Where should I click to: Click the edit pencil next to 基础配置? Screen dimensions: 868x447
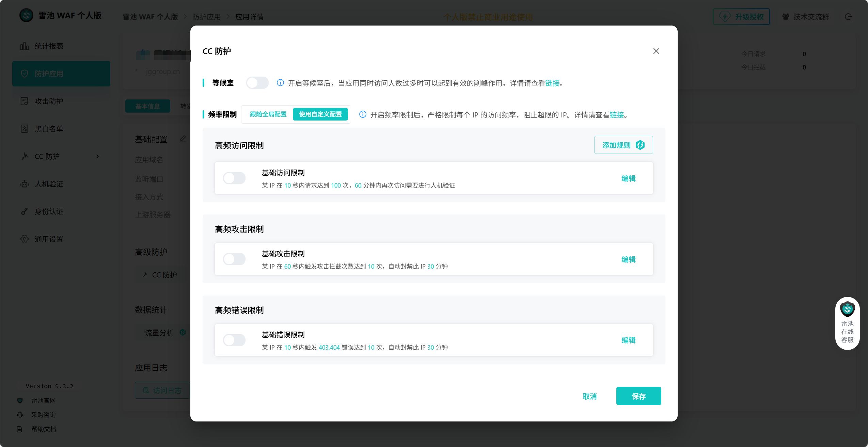coord(183,139)
